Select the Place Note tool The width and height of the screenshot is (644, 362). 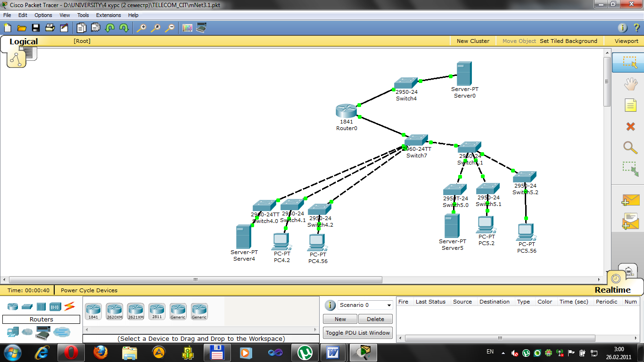click(630, 105)
